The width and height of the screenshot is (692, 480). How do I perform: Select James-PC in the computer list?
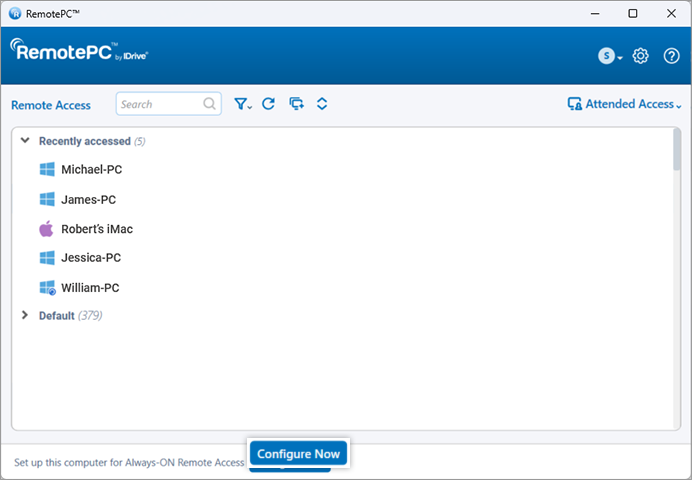[x=88, y=199]
